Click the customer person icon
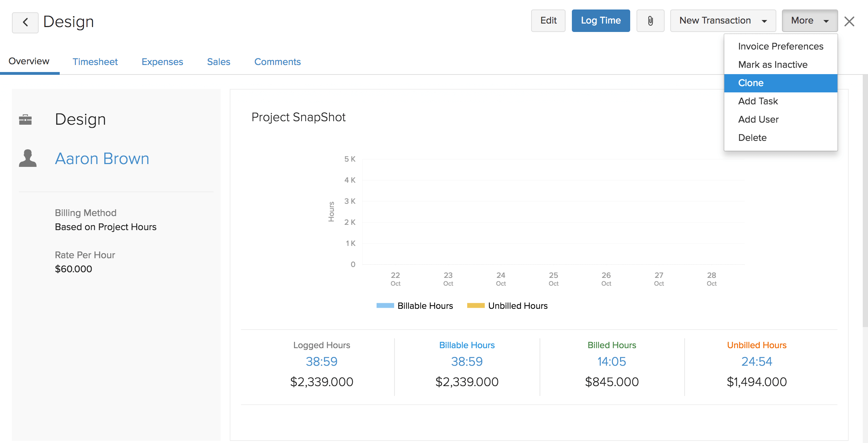 tap(28, 158)
